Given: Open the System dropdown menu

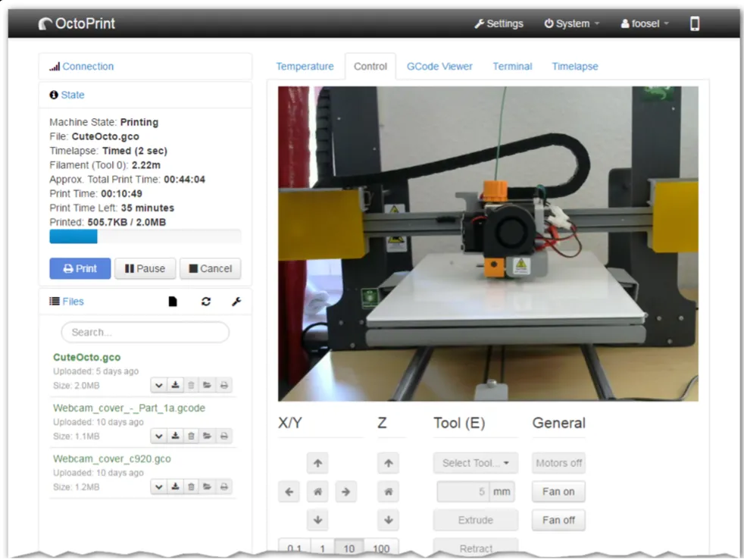Looking at the screenshot, I should pyautogui.click(x=571, y=23).
